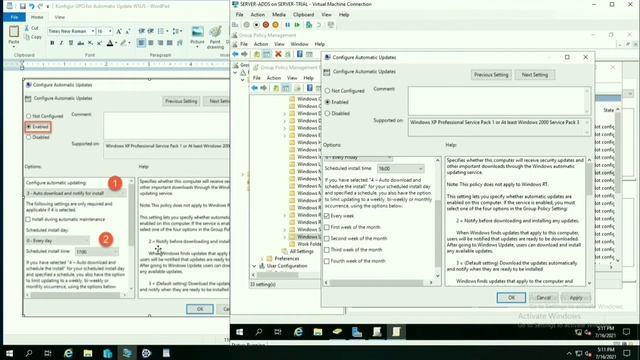The height and width of the screenshot is (360, 640).
Task: Uncheck the Every week checkbox
Action: [327, 216]
